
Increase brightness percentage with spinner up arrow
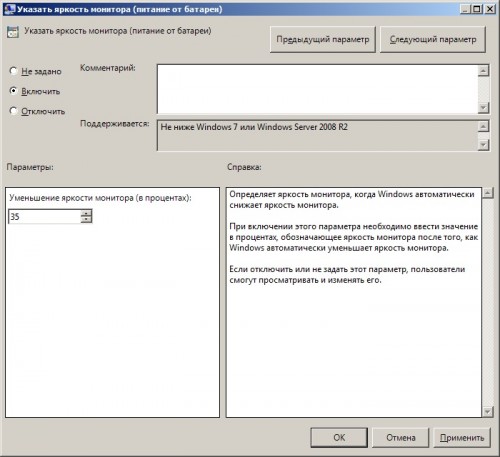coord(86,213)
